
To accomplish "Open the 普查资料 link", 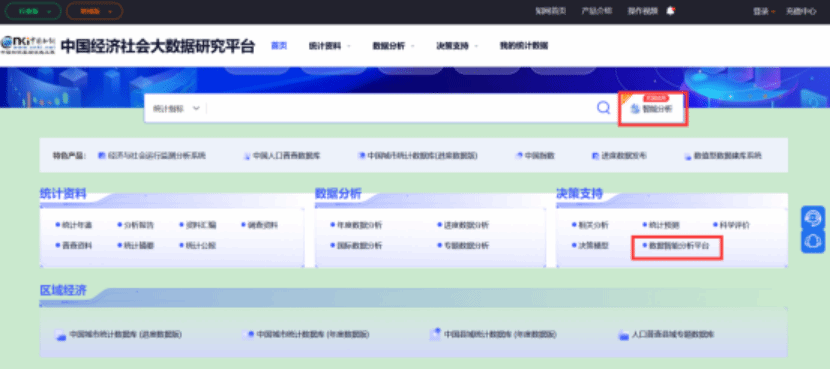I will tap(77, 246).
